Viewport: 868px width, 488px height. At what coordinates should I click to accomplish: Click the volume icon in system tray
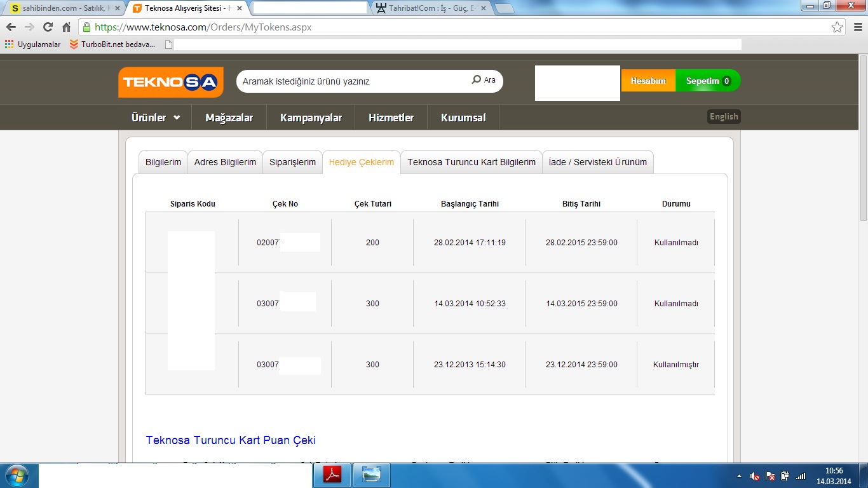pyautogui.click(x=754, y=476)
